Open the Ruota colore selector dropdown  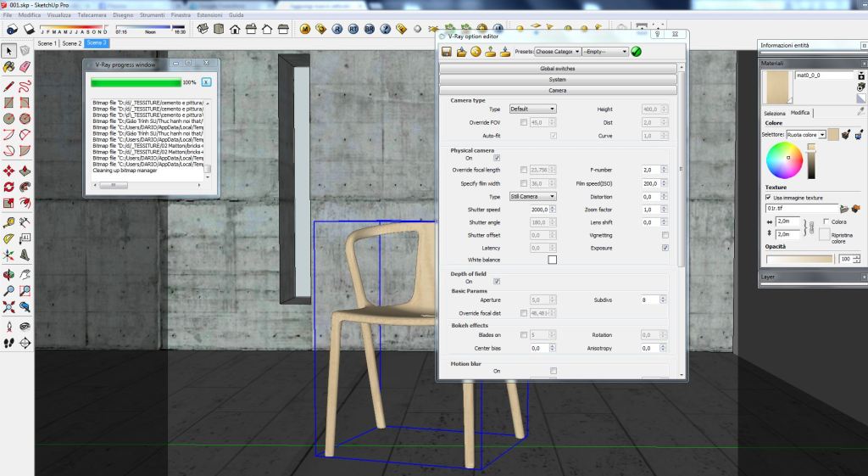coord(805,135)
